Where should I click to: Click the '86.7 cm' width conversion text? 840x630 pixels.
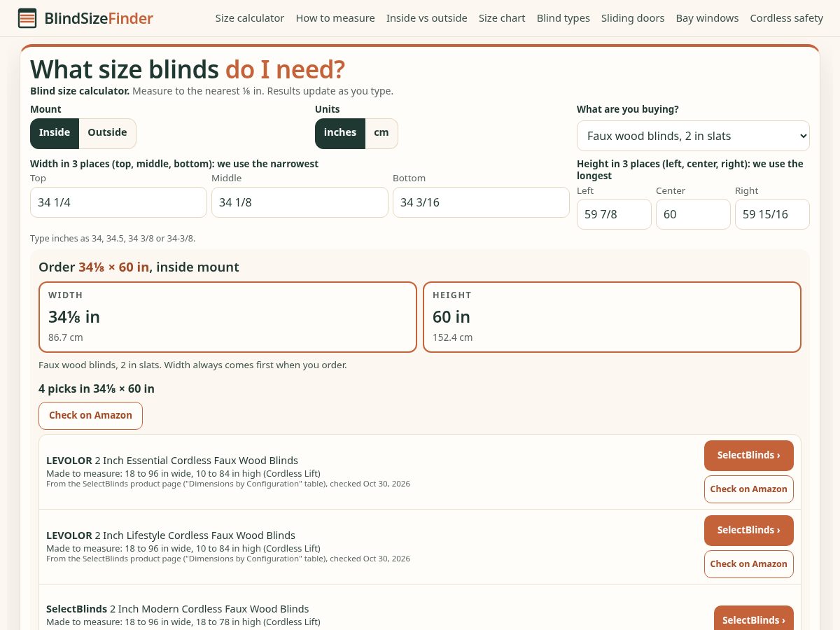(x=66, y=337)
